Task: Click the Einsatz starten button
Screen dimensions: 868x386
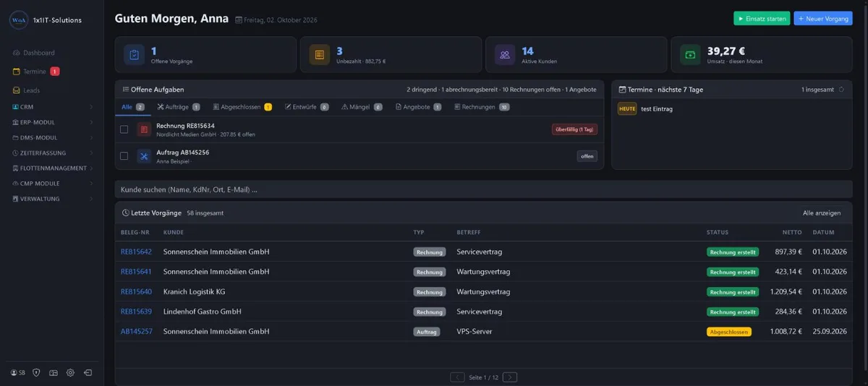Action: coord(762,19)
